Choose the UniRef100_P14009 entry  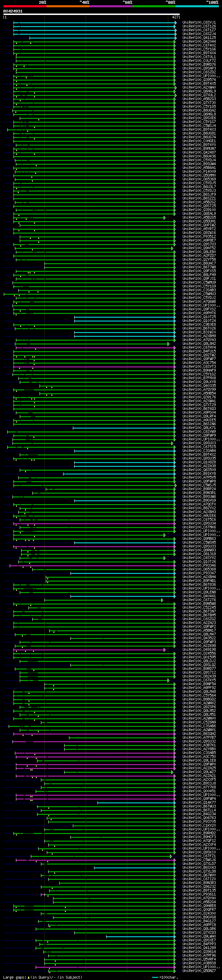[199, 172]
